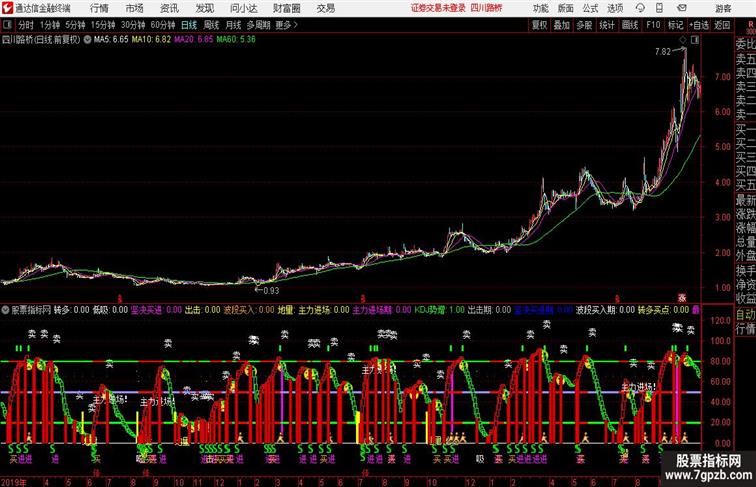Open the 市场 menu

[135, 8]
